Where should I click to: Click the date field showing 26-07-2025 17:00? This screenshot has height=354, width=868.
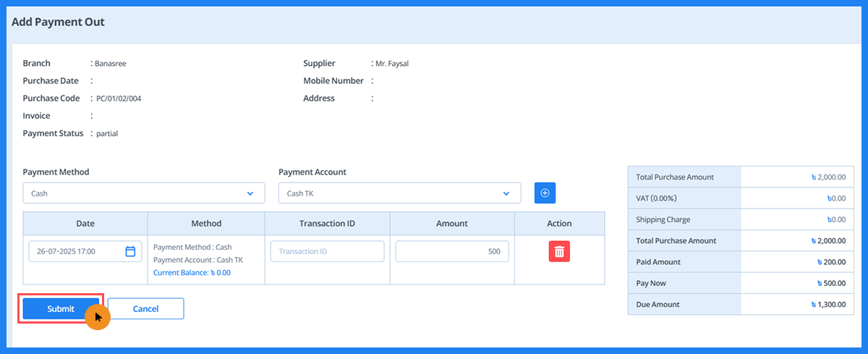coord(76,252)
